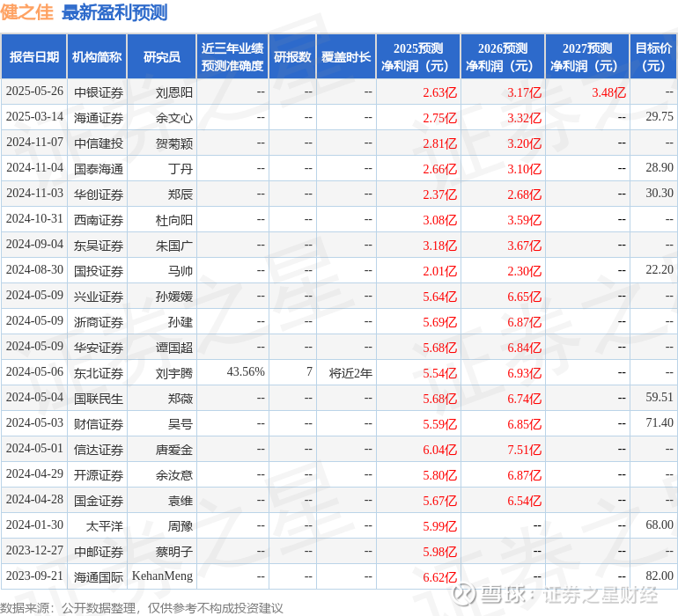The height and width of the screenshot is (616, 678).
Task: Select the date 2025-05-26
Action: pyautogui.click(x=34, y=92)
